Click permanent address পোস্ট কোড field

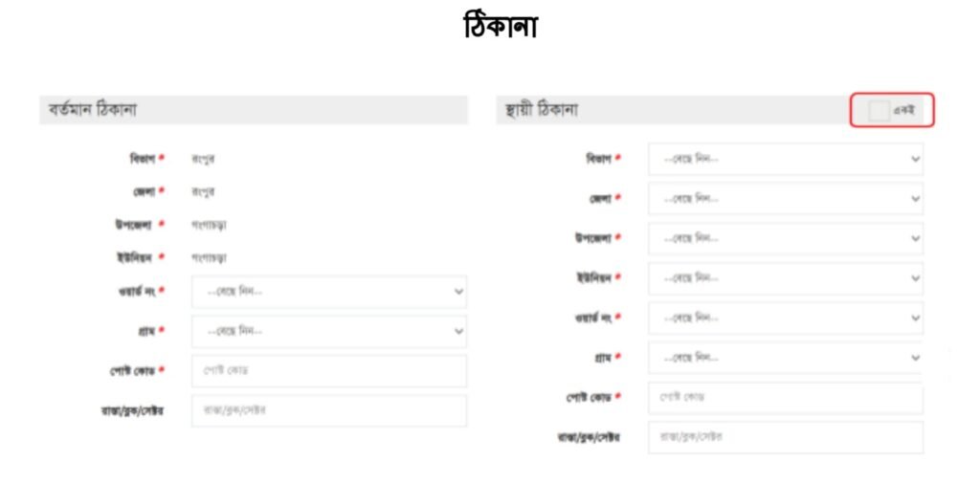[x=785, y=397]
